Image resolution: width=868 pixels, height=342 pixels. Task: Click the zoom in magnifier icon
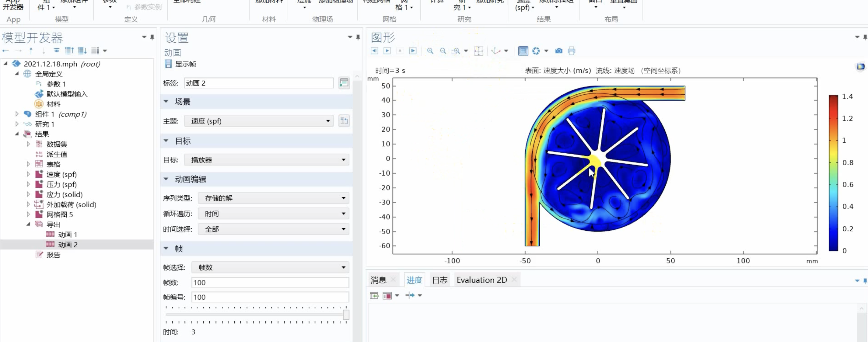[x=430, y=51]
